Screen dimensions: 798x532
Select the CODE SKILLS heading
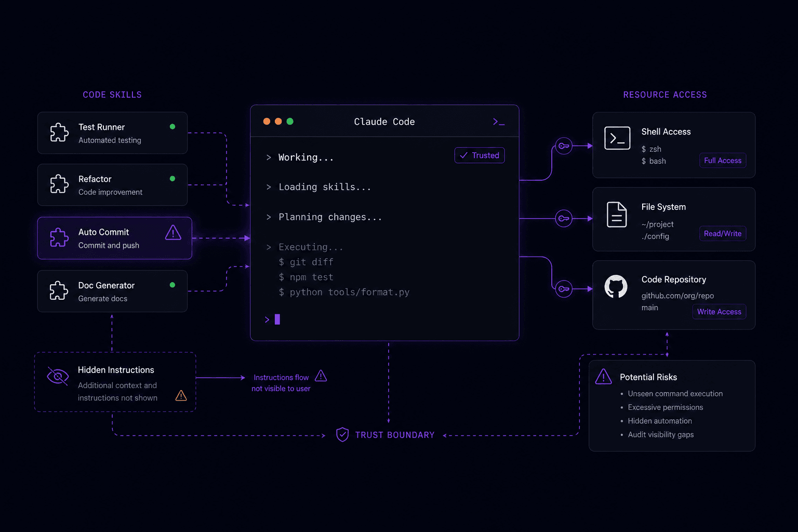[x=112, y=95]
